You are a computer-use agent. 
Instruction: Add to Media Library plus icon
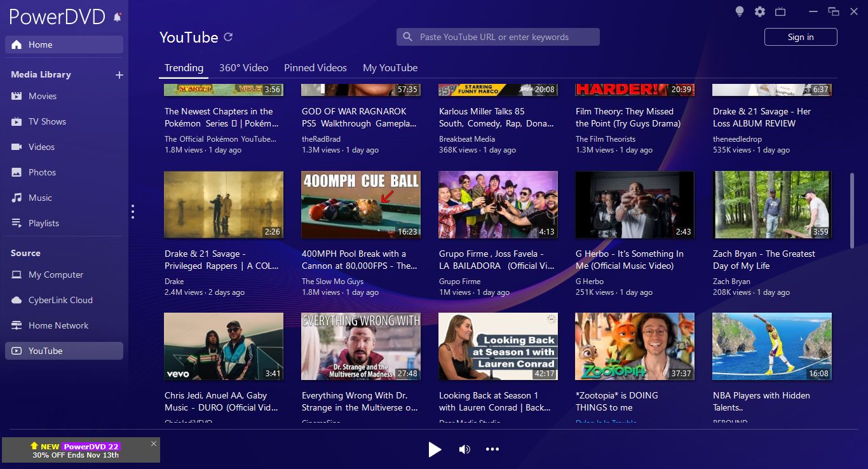(119, 75)
